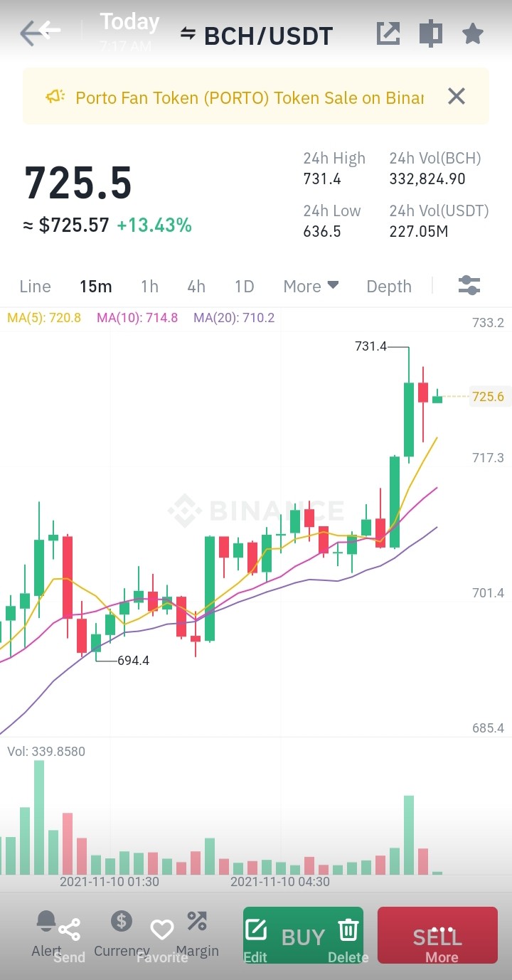Open chart indicator settings sliders icon
512x980 pixels.
click(469, 285)
